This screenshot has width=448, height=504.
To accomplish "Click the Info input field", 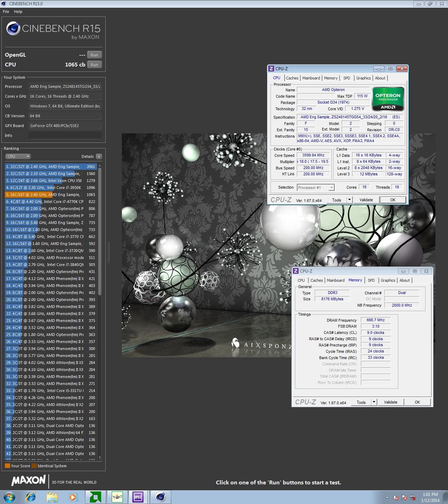I will 65,135.
